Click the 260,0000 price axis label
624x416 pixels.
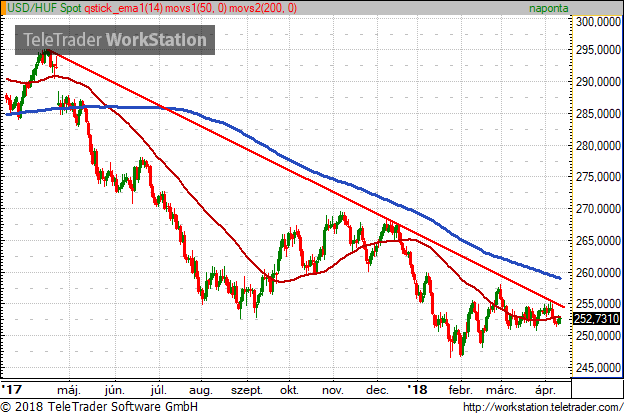tap(599, 273)
